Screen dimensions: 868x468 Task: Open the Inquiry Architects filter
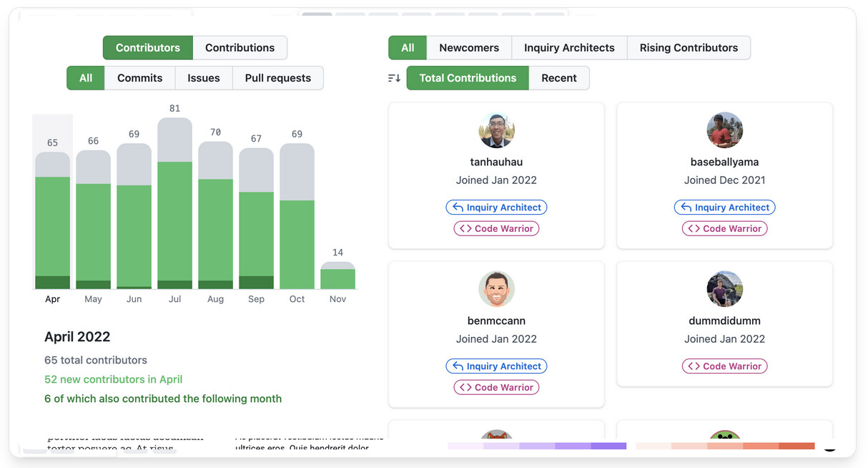(569, 48)
